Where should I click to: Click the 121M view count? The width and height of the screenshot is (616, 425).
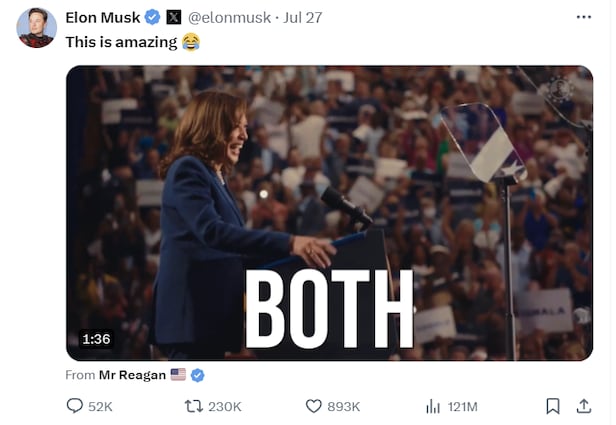[463, 406]
